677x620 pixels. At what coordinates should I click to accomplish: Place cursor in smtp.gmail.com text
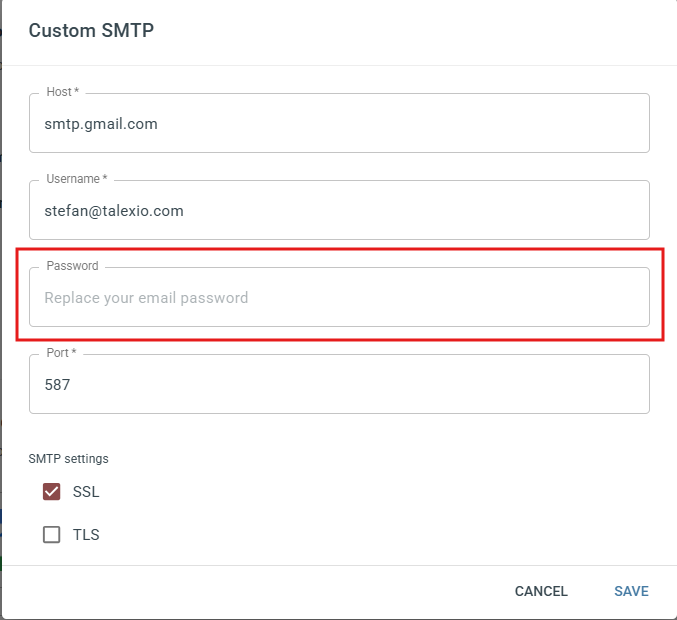[101, 124]
